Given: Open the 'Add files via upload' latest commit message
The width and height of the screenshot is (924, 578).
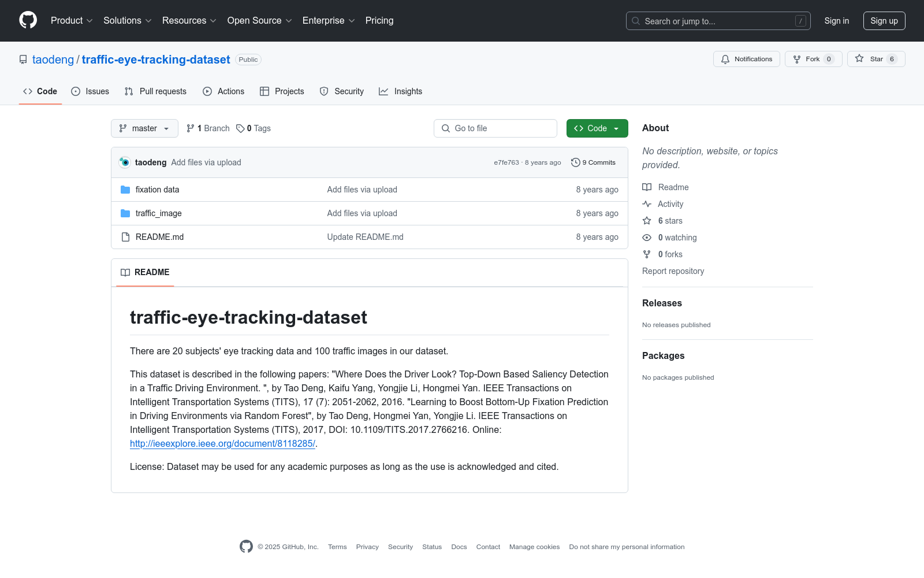Looking at the screenshot, I should 206,162.
